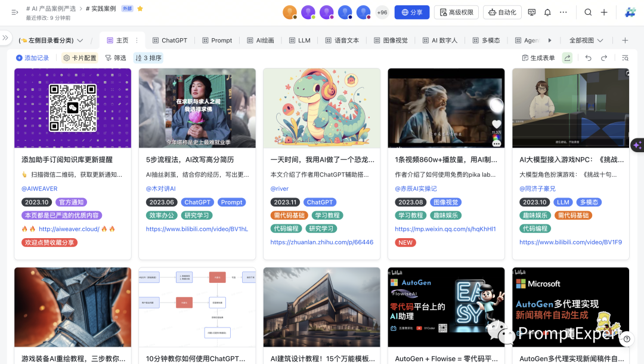Click the 效率办公 tag
This screenshot has height=364, width=644.
(x=162, y=215)
